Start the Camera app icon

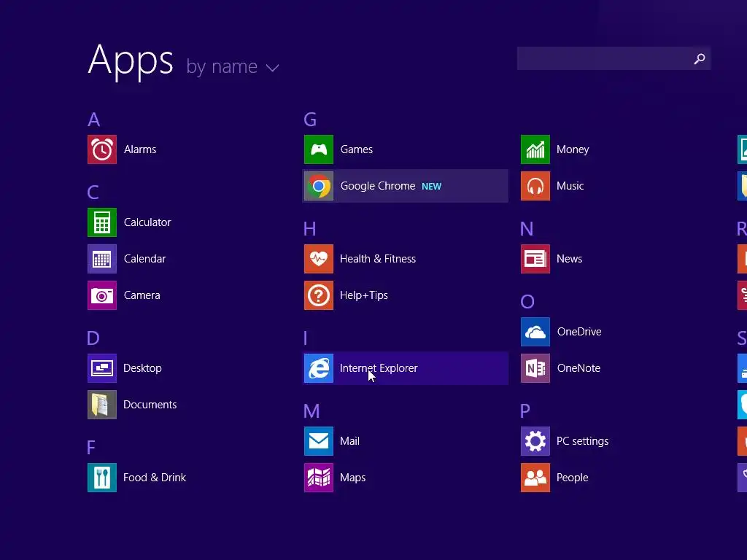tap(102, 295)
